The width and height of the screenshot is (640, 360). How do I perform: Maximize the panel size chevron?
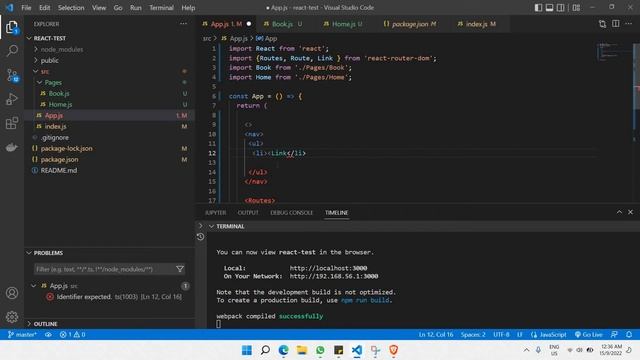coord(619,212)
